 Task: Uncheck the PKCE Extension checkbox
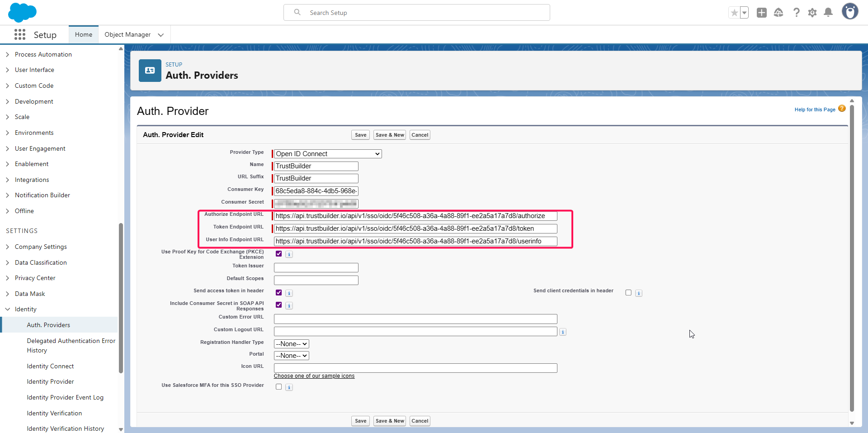279,254
